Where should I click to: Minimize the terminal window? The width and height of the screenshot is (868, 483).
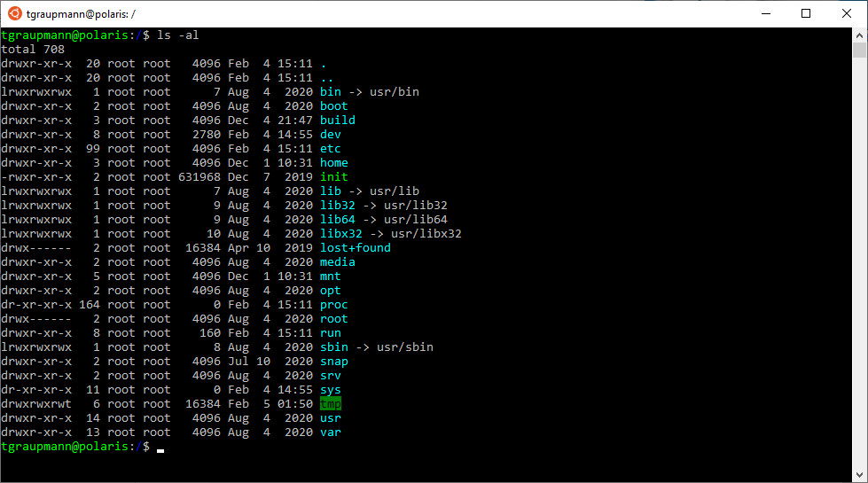point(766,13)
